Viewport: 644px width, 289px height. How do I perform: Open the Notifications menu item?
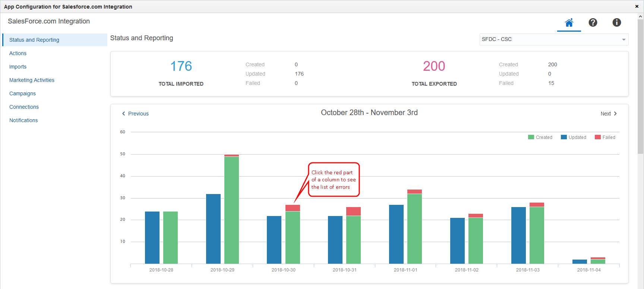point(23,120)
